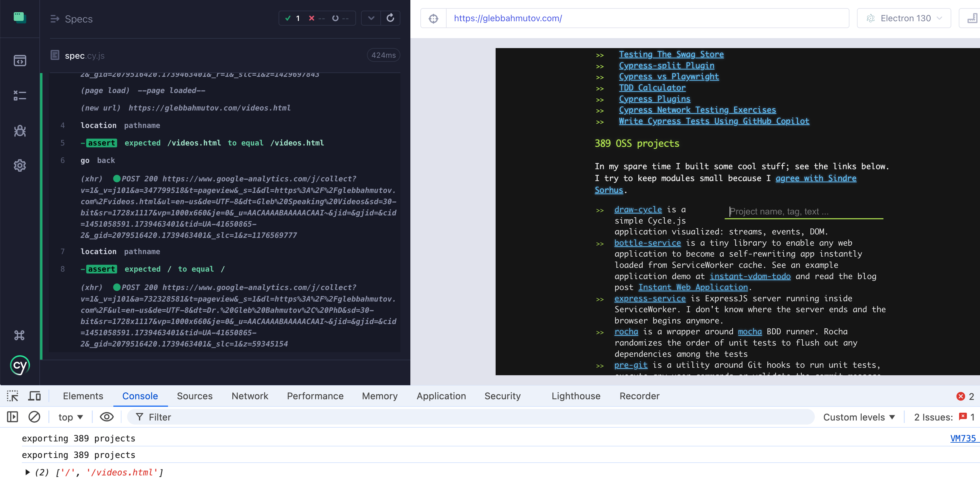Switch to the Memory tab
The width and height of the screenshot is (980, 482).
380,396
